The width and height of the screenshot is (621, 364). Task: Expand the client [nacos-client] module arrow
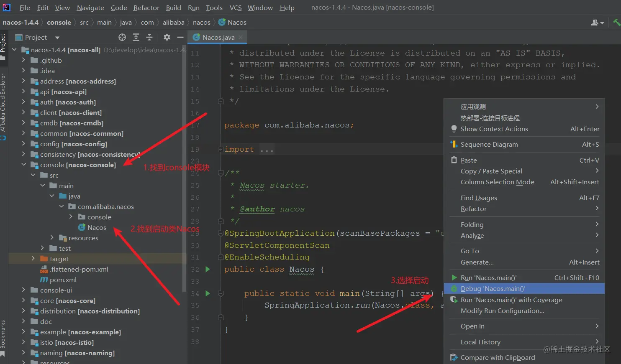coord(24,112)
